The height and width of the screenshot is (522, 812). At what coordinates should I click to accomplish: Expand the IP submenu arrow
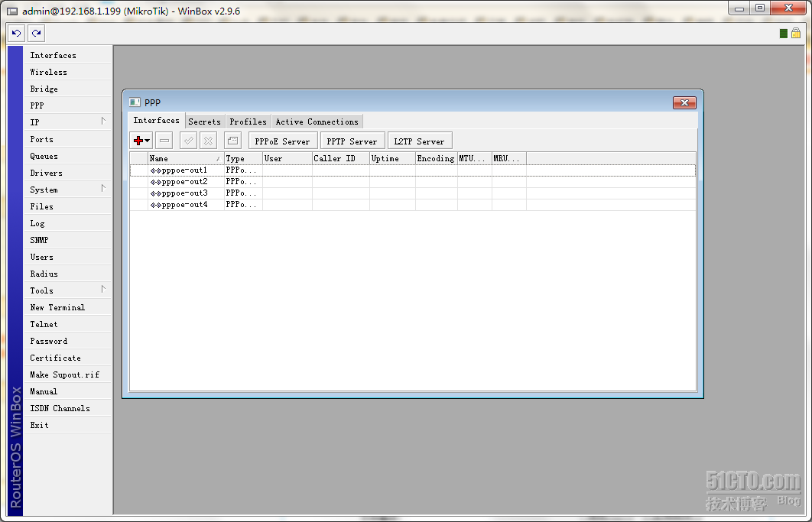pos(103,122)
